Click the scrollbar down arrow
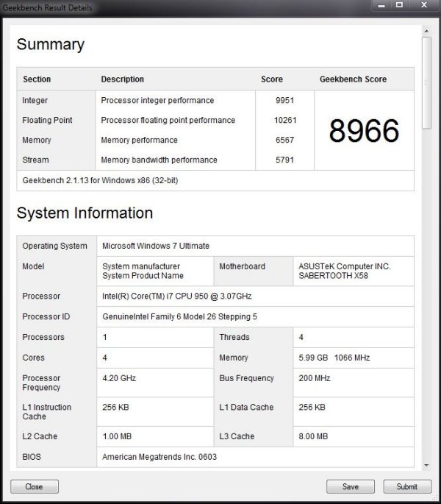 point(426,465)
